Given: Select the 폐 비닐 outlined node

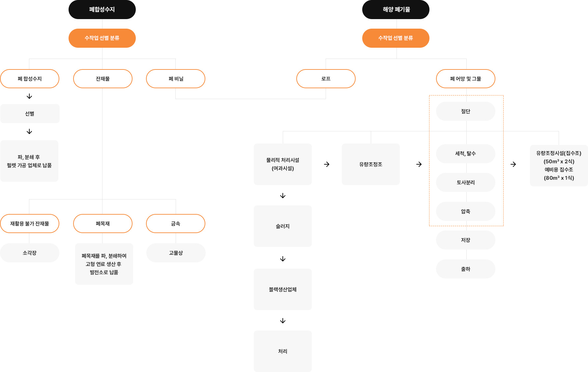Looking at the screenshot, I should [176, 79].
